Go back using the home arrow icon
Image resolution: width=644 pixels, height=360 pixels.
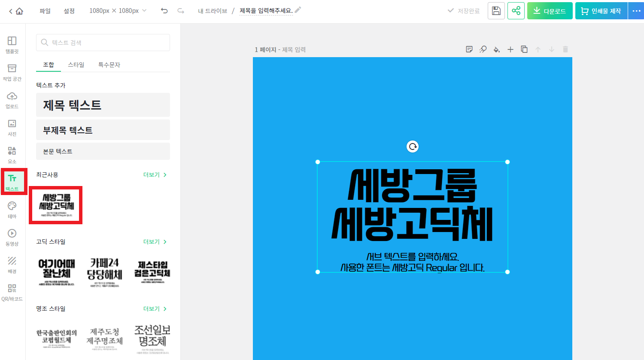pos(16,11)
